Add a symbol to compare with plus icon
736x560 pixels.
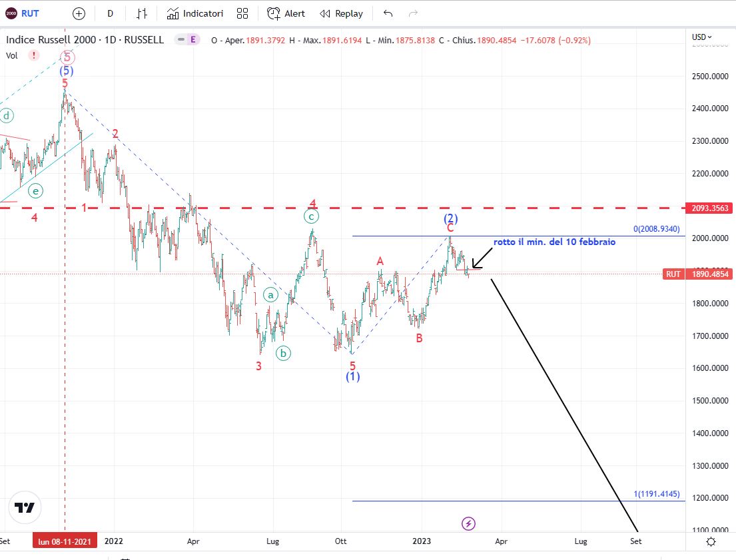coord(79,13)
